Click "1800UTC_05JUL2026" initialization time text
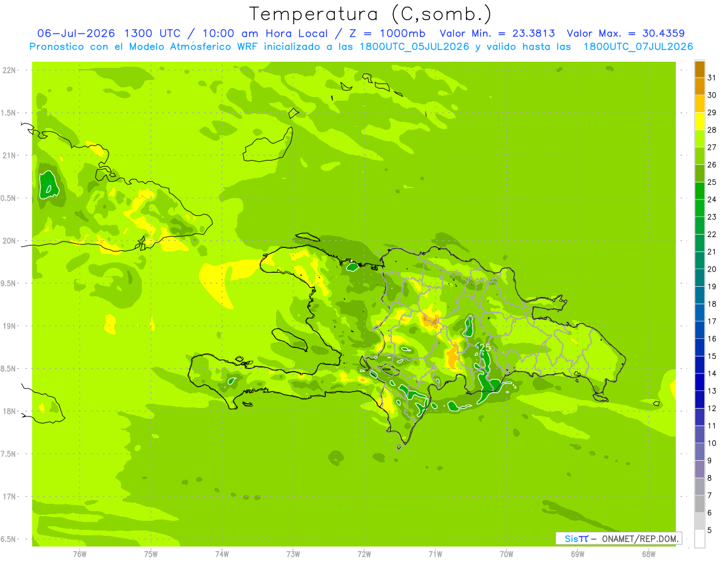The height and width of the screenshot is (562, 728). click(414, 46)
